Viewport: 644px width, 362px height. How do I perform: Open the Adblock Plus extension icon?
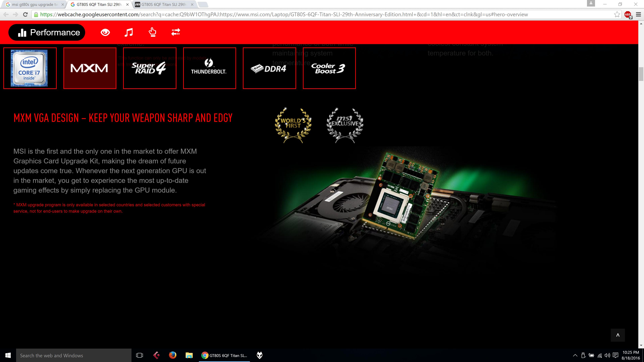coord(628,14)
